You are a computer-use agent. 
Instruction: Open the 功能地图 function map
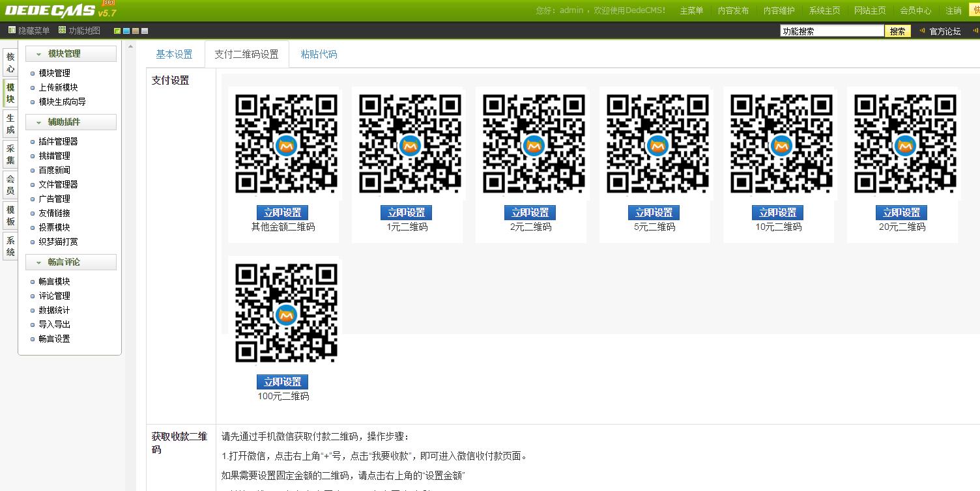click(79, 31)
